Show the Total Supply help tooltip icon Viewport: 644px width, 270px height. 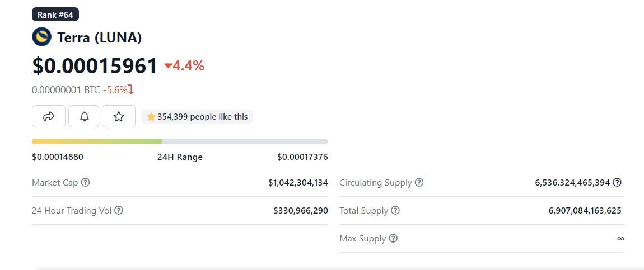pyautogui.click(x=395, y=211)
